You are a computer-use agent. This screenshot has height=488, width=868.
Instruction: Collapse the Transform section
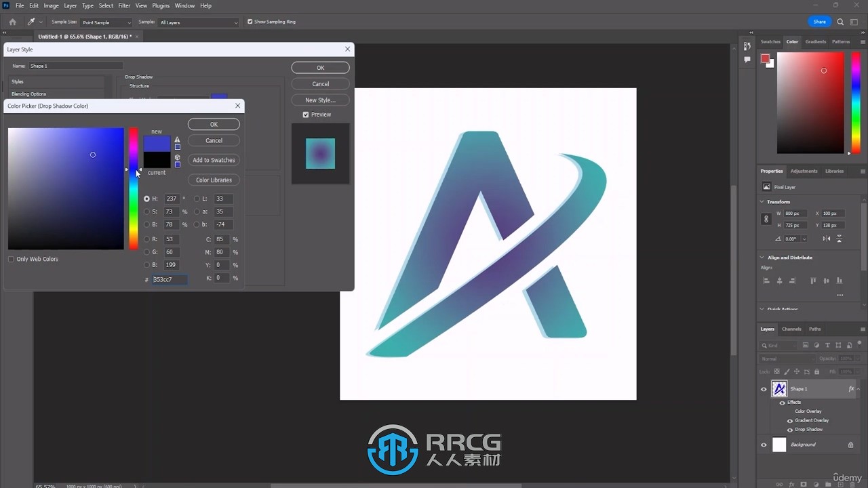tap(762, 202)
